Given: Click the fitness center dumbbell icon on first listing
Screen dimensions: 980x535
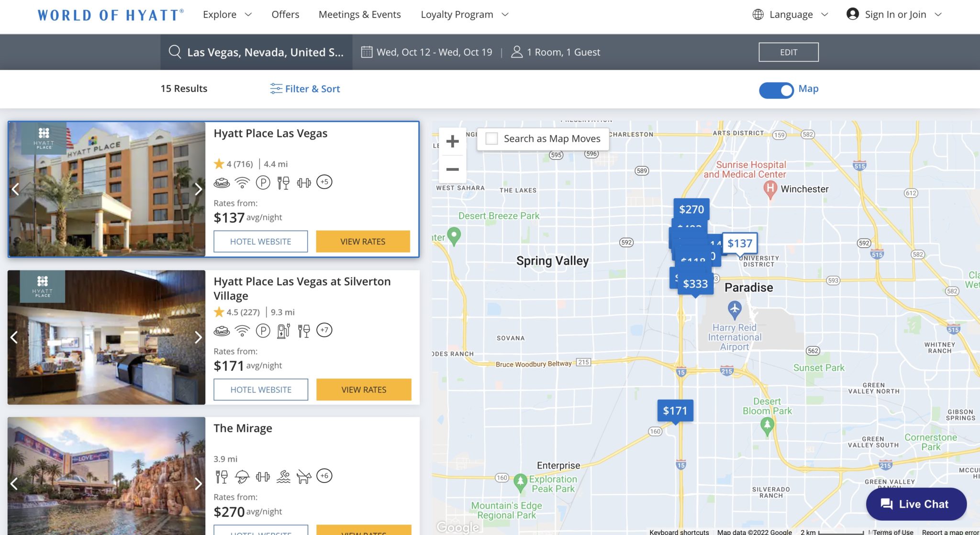Looking at the screenshot, I should (304, 182).
